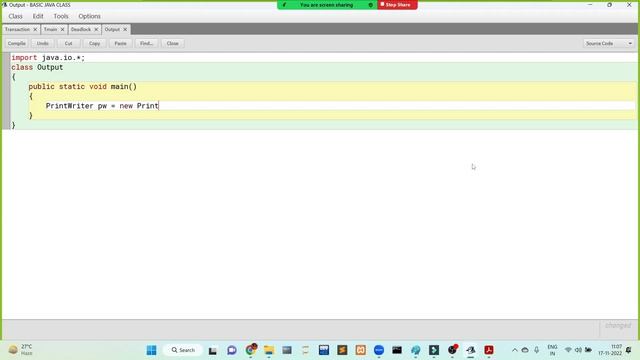Open the clock showing 11:07
The height and width of the screenshot is (360, 640).
point(610,350)
